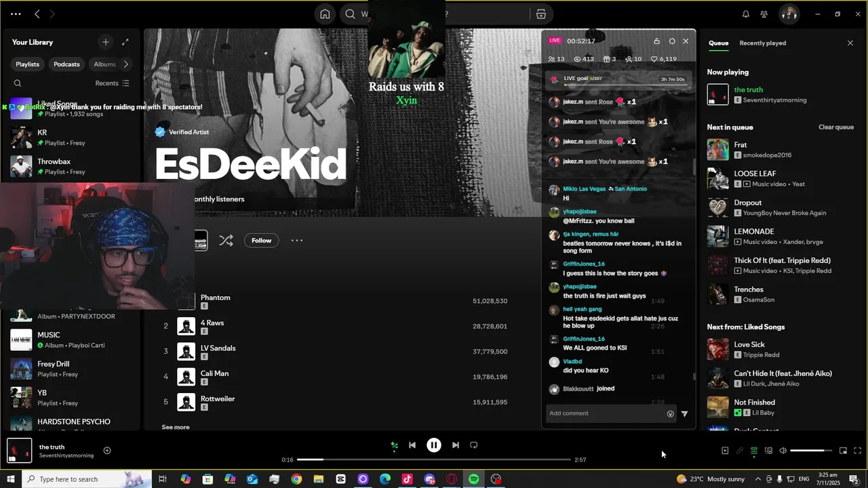The width and height of the screenshot is (868, 488).
Task: Add the truth to Liked Songs
Action: coord(106,451)
